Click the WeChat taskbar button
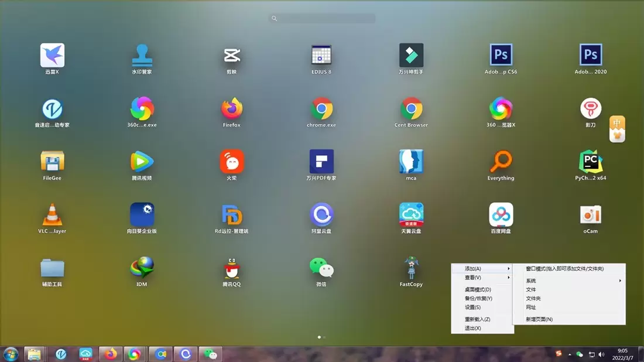The height and width of the screenshot is (362, 644). pyautogui.click(x=210, y=354)
